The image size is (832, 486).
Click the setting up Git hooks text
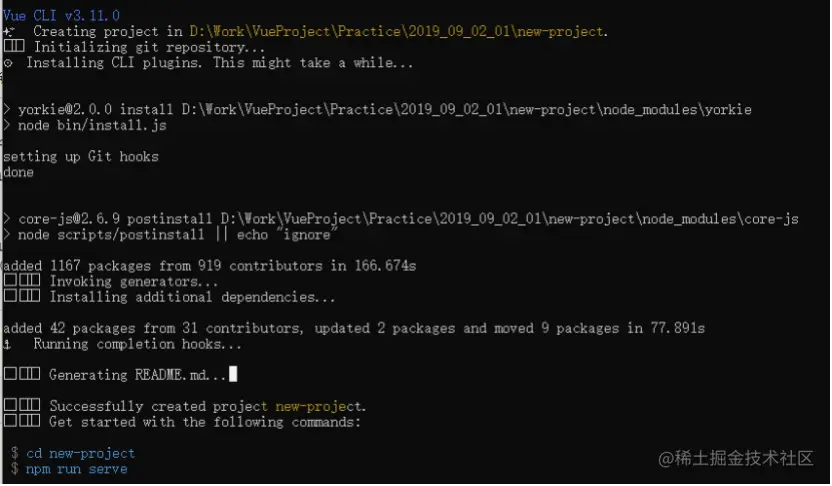[81, 157]
